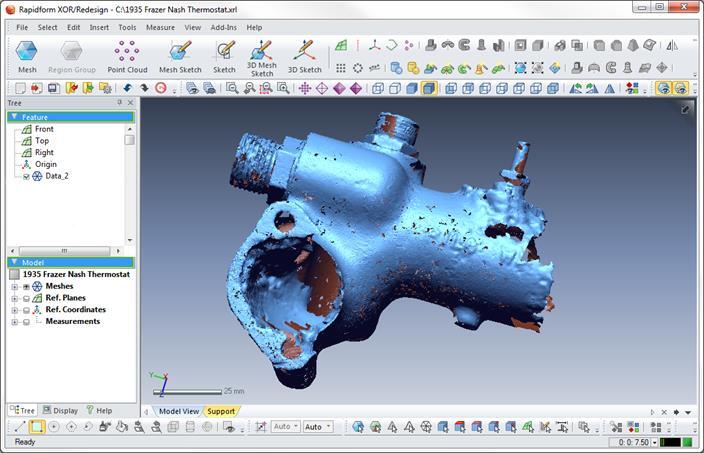Click the Ref. Plane icon in toolbar

coord(341,45)
